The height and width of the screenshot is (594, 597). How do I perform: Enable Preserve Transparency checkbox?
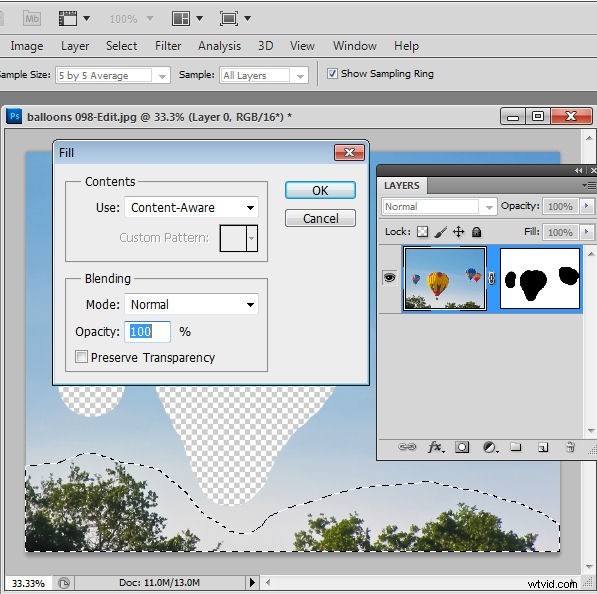click(81, 357)
